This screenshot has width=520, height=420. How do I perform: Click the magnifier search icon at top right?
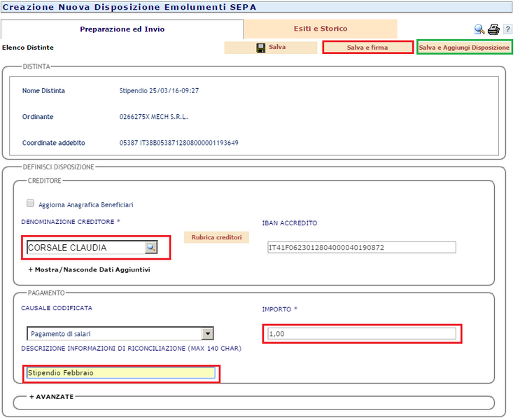tap(479, 29)
